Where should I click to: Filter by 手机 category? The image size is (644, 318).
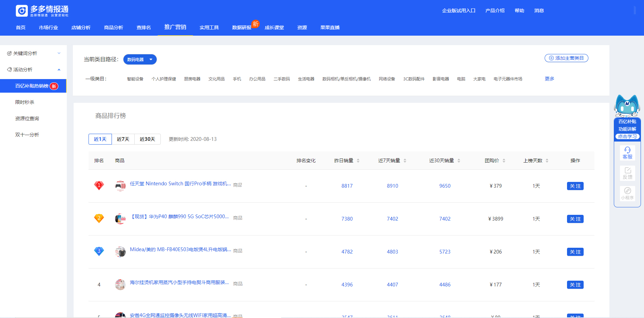point(237,79)
